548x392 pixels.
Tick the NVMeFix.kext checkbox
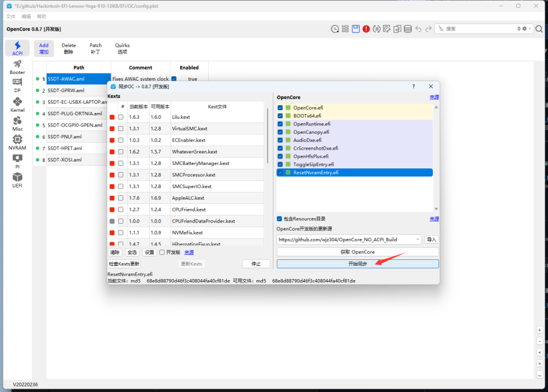(x=121, y=232)
